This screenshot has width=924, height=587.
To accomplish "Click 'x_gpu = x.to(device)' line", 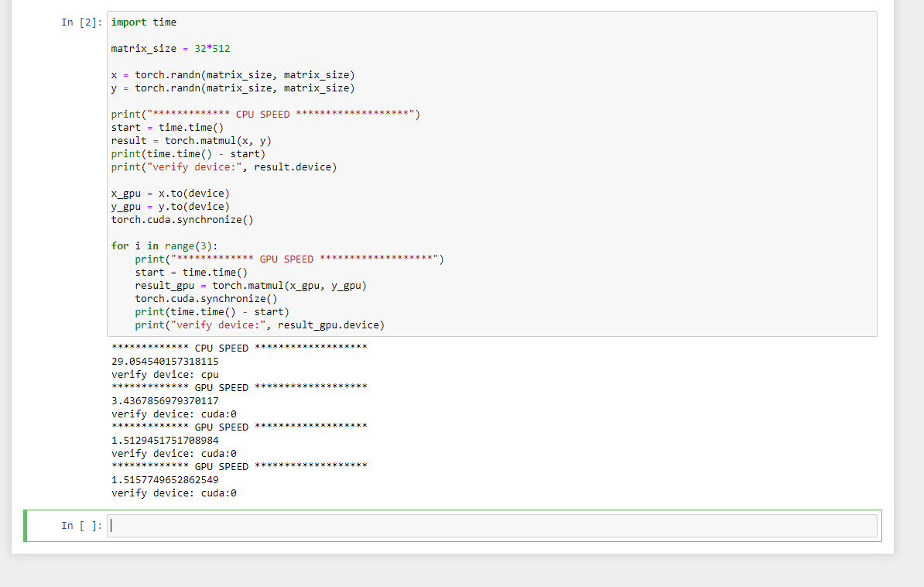I will [170, 194].
